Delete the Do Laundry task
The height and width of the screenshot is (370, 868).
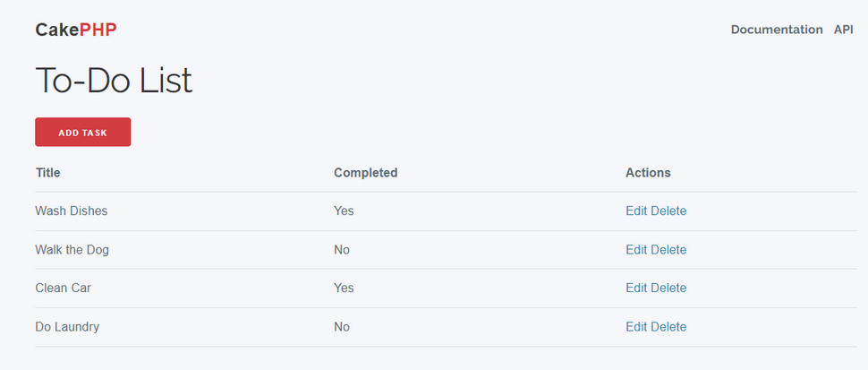[x=668, y=327]
